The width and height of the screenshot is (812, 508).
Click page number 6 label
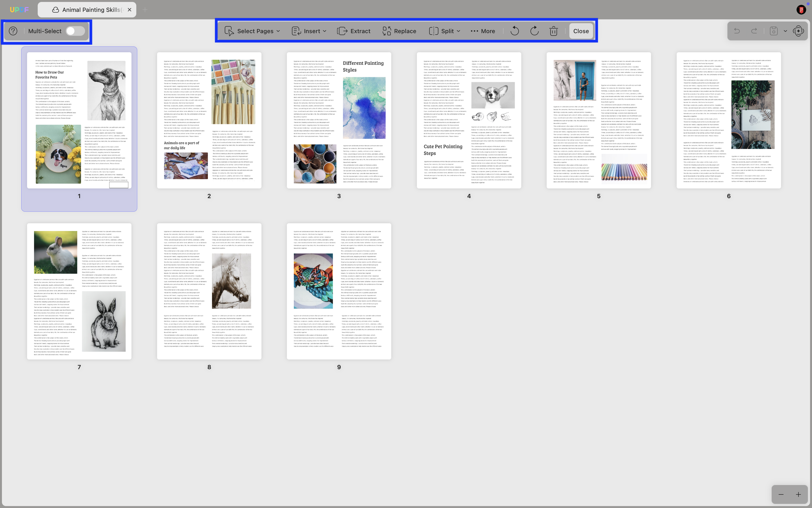click(x=729, y=196)
